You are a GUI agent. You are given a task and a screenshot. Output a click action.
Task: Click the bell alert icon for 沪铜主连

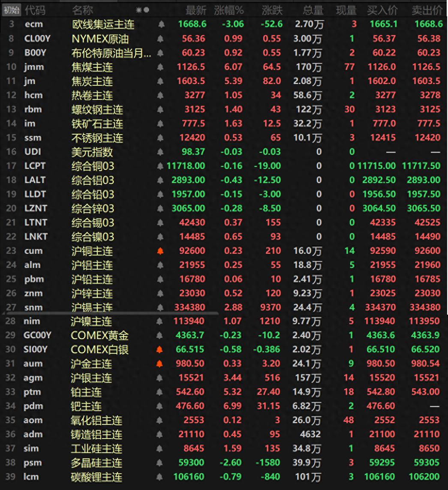(160, 251)
